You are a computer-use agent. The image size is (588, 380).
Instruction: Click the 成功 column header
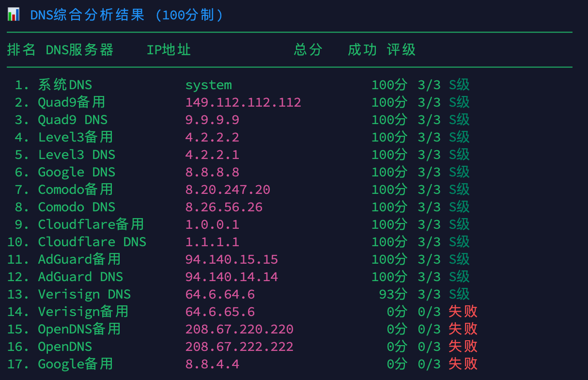[x=362, y=49]
